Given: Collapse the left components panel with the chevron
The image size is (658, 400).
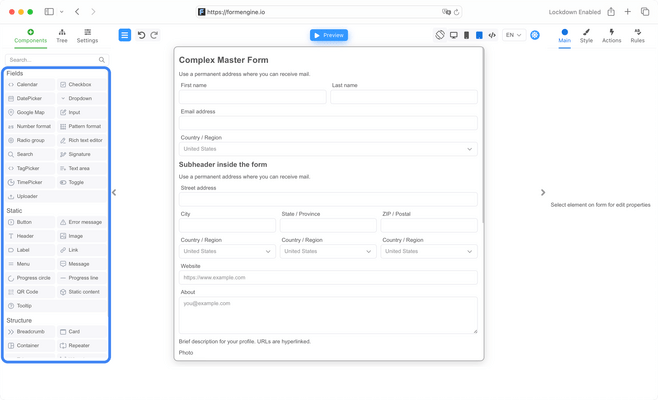Looking at the screenshot, I should pyautogui.click(x=114, y=193).
